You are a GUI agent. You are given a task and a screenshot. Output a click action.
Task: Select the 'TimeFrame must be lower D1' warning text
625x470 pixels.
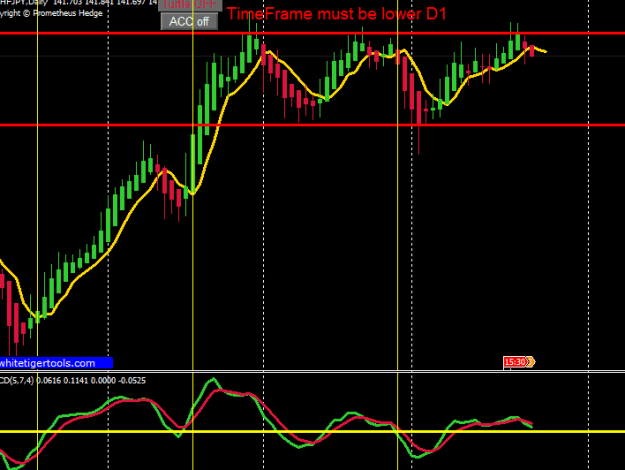pos(337,14)
